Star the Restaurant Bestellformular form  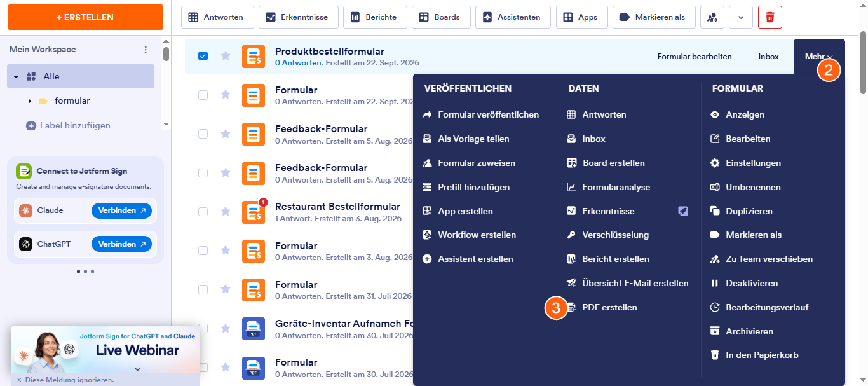pos(226,212)
